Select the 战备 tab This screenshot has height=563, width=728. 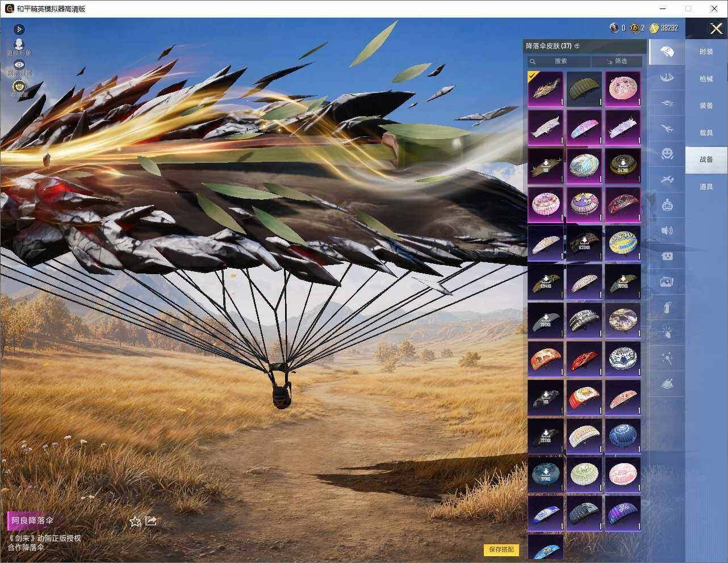click(706, 159)
